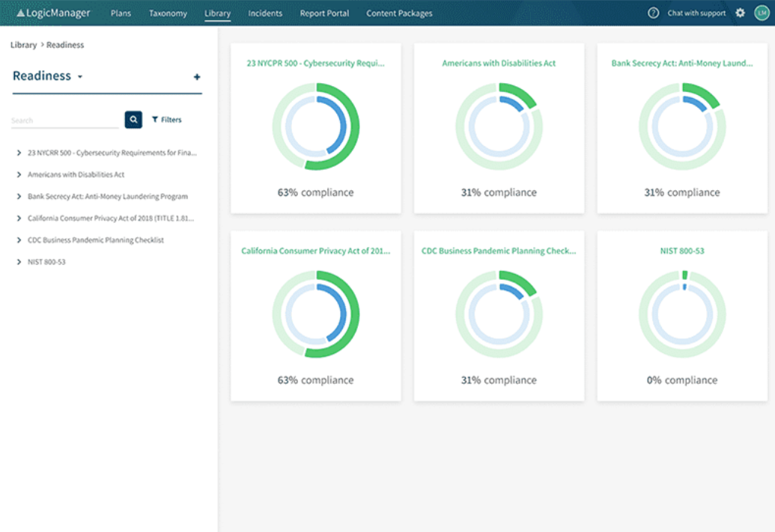Click 0% compliance text on NIST card

tap(682, 380)
